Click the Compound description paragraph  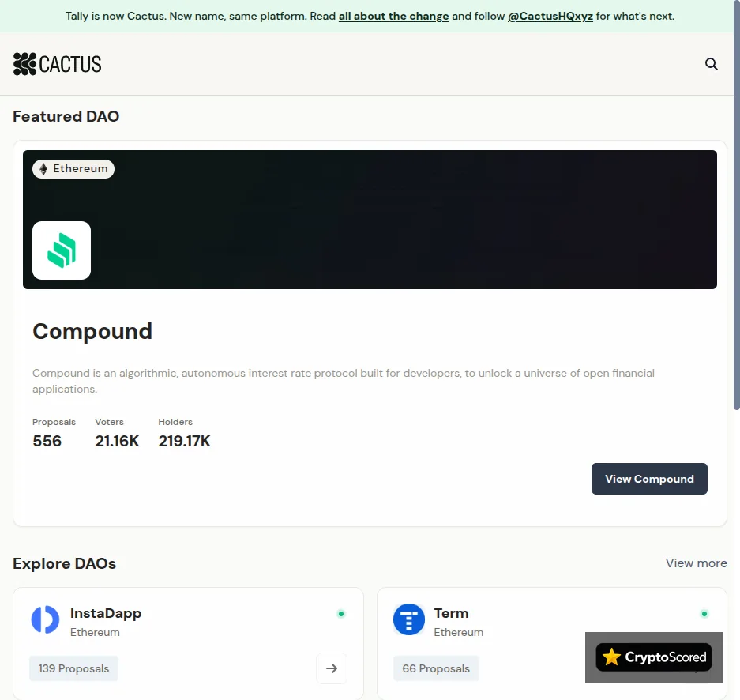343,381
